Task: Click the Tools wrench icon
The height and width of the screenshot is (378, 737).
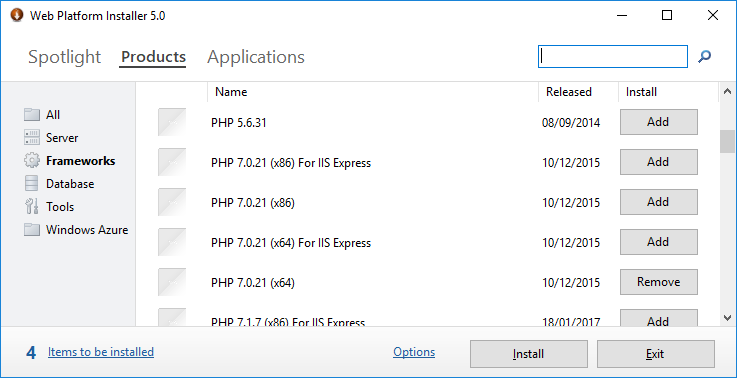Action: pyautogui.click(x=31, y=207)
